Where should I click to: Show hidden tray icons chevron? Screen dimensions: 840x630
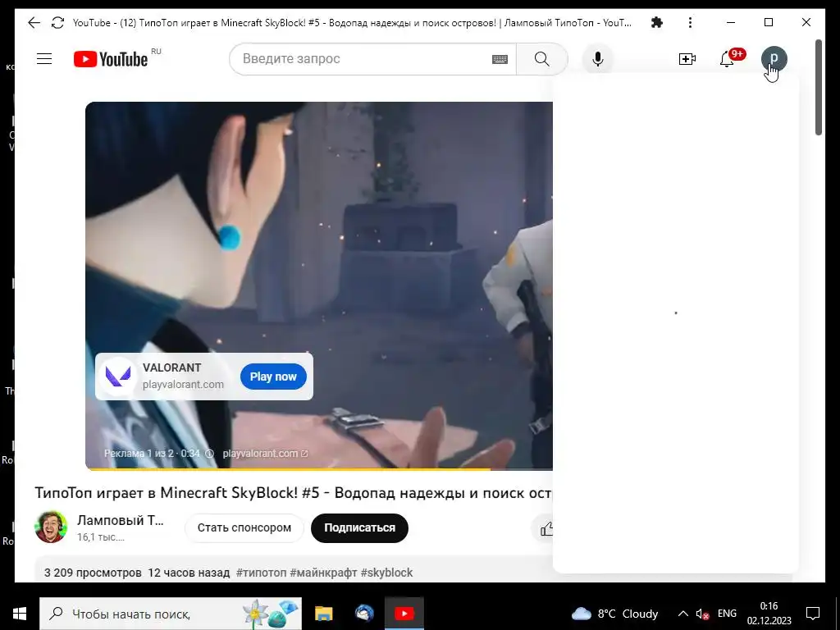pos(683,614)
